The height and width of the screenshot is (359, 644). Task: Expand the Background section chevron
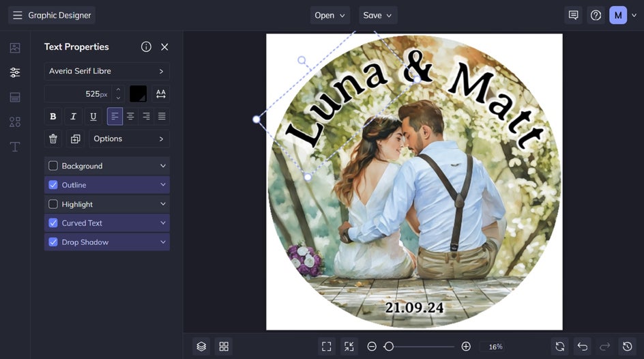click(x=163, y=166)
